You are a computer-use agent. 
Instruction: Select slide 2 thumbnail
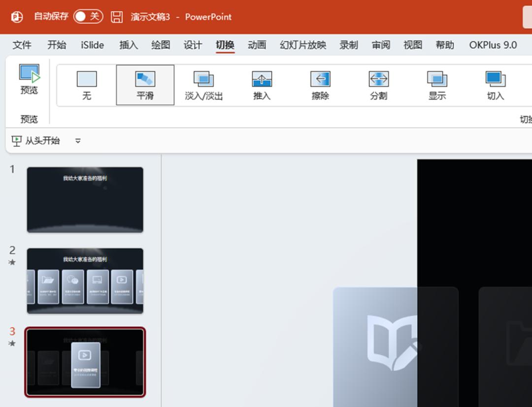coord(85,281)
